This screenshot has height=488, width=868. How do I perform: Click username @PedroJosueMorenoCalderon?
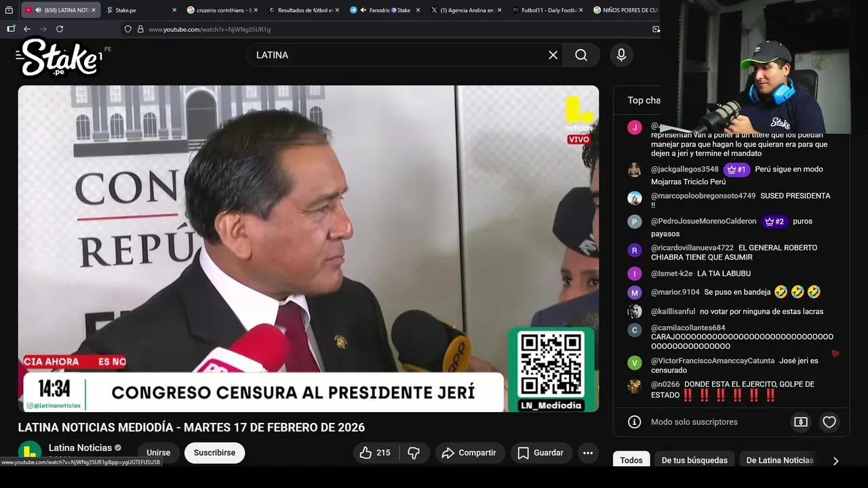click(704, 222)
